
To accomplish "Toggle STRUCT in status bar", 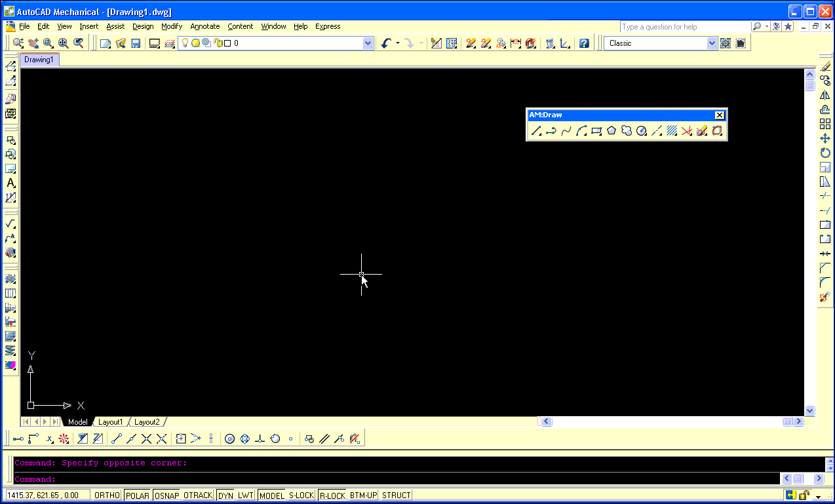I will point(396,495).
